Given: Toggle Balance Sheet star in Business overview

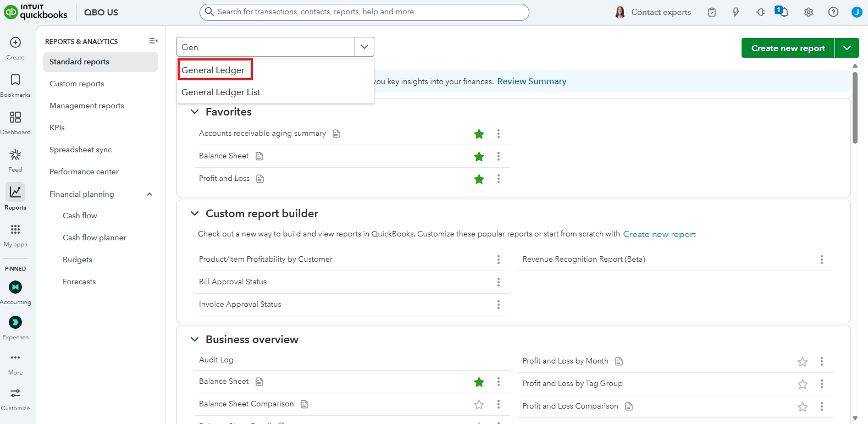Looking at the screenshot, I should click(x=479, y=382).
